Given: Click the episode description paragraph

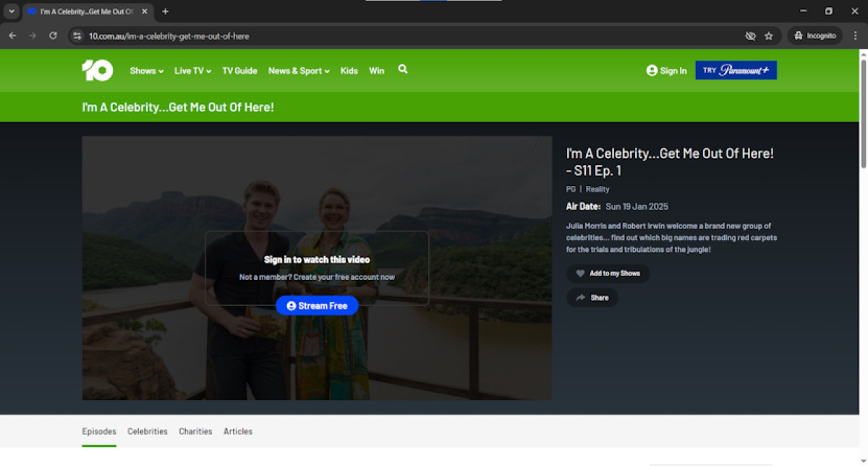Looking at the screenshot, I should click(x=671, y=237).
